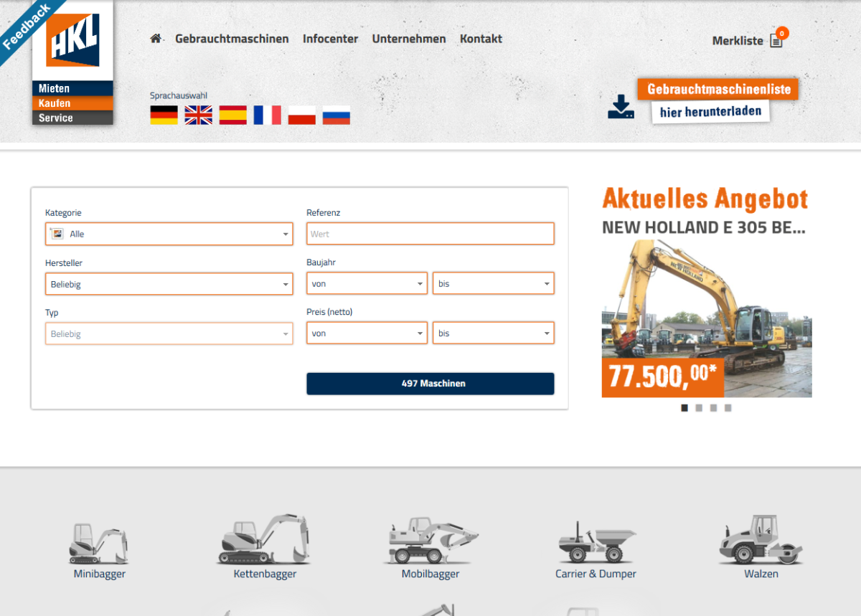Open the Baujahr bis dropdown
This screenshot has height=616, width=861.
[494, 283]
